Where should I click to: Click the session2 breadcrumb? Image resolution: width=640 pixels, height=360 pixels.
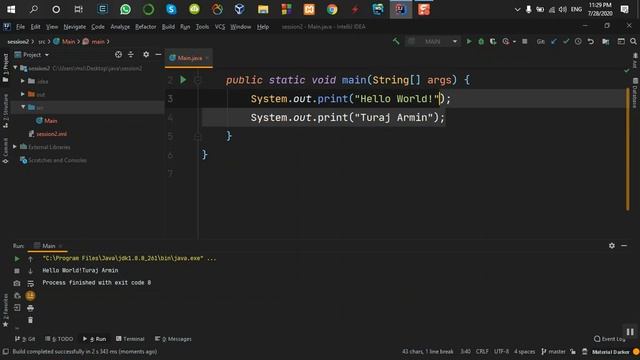18,42
